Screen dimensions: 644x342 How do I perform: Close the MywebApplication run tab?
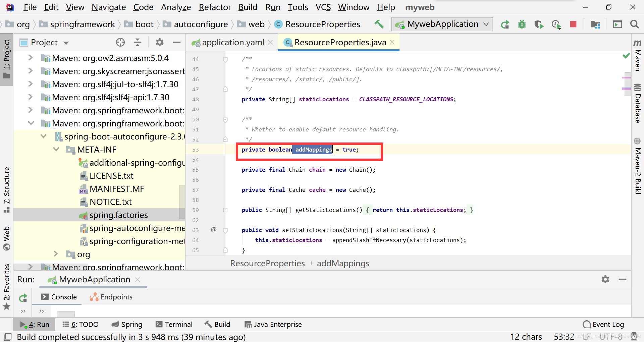pyautogui.click(x=138, y=279)
